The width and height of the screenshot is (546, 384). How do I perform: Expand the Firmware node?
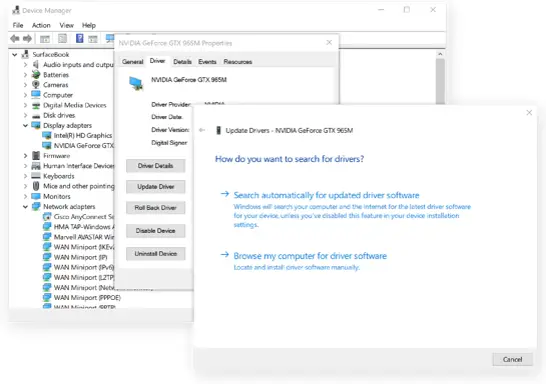[x=25, y=156]
